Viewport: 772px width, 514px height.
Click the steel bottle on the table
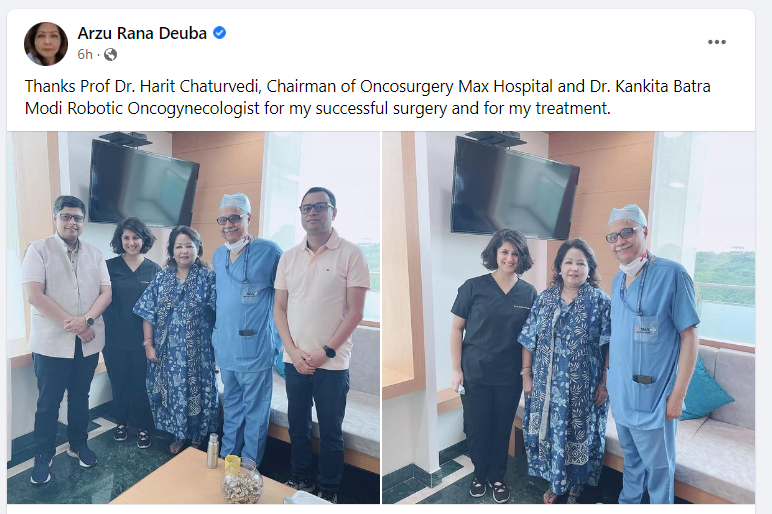pos(213,450)
